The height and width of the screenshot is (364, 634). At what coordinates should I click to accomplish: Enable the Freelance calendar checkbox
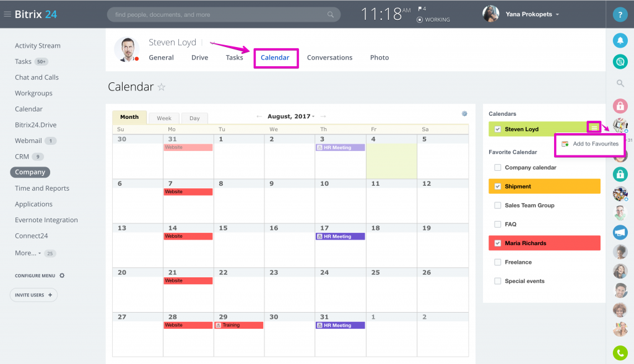pos(498,262)
